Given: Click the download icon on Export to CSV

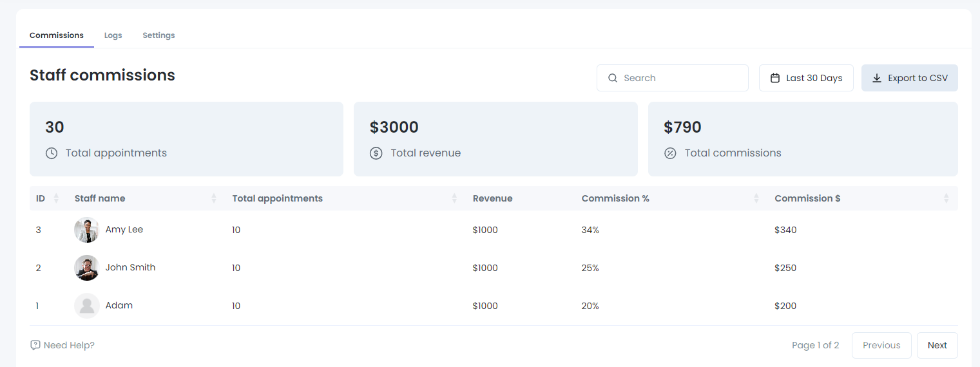Looking at the screenshot, I should coord(877,78).
